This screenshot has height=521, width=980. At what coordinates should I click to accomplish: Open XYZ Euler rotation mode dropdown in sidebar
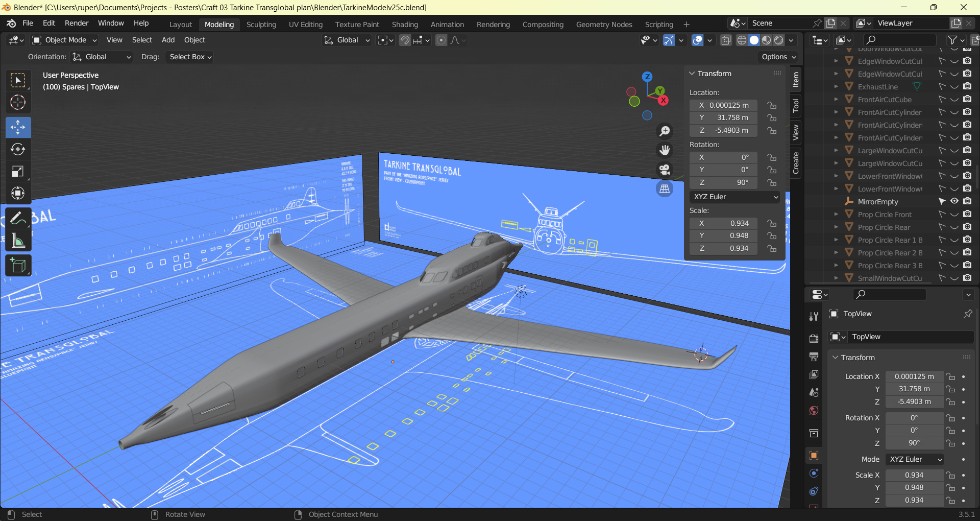pos(735,197)
